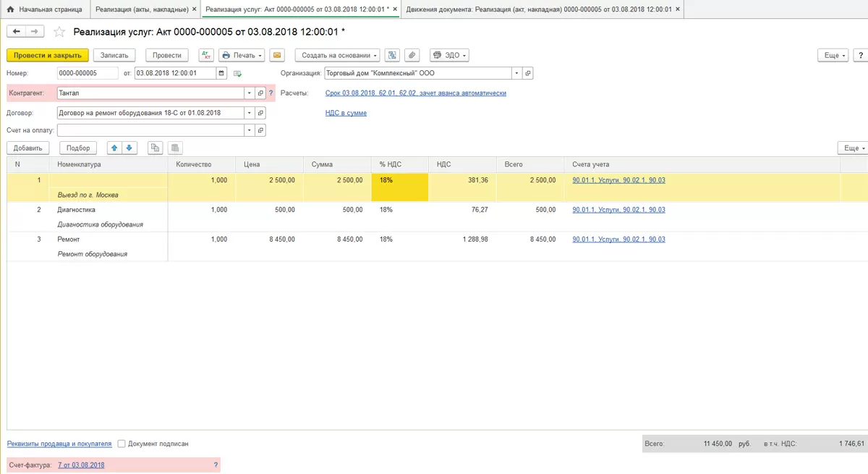Viewport: 868px width, 474px height.
Task: Click the price cell 8 450,00 in Ремонт row
Action: 269,240
